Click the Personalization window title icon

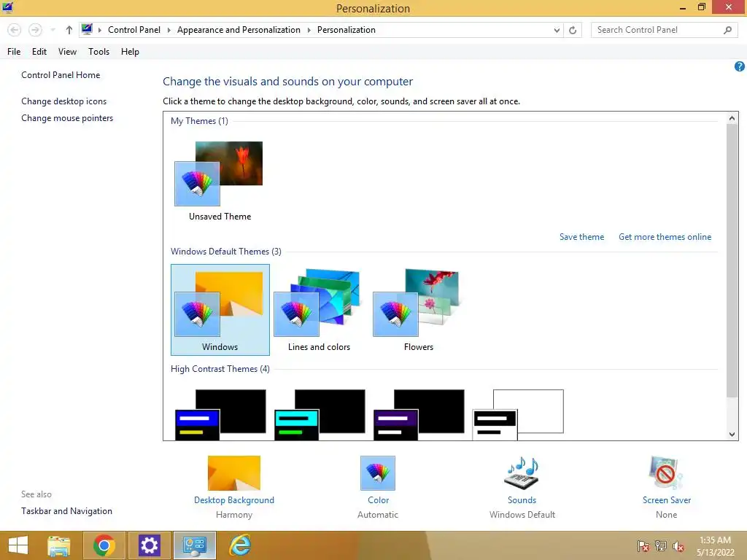7,7
